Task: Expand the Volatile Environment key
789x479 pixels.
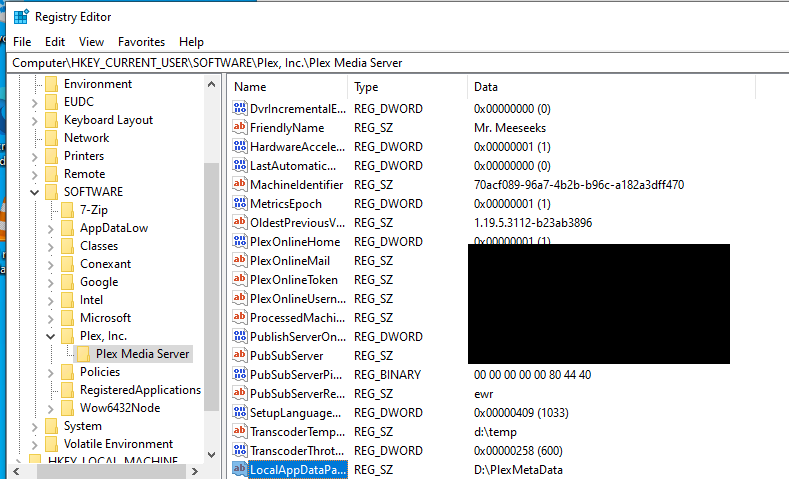Action: click(34, 445)
